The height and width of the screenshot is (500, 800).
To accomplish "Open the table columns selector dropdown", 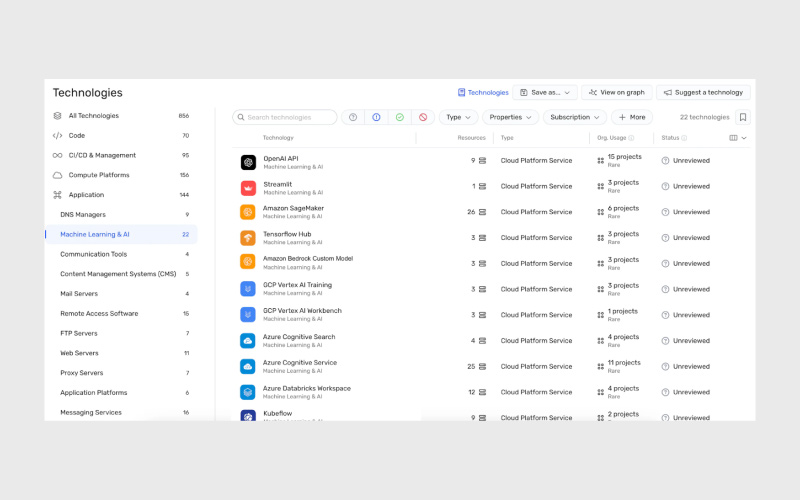I will (x=738, y=138).
